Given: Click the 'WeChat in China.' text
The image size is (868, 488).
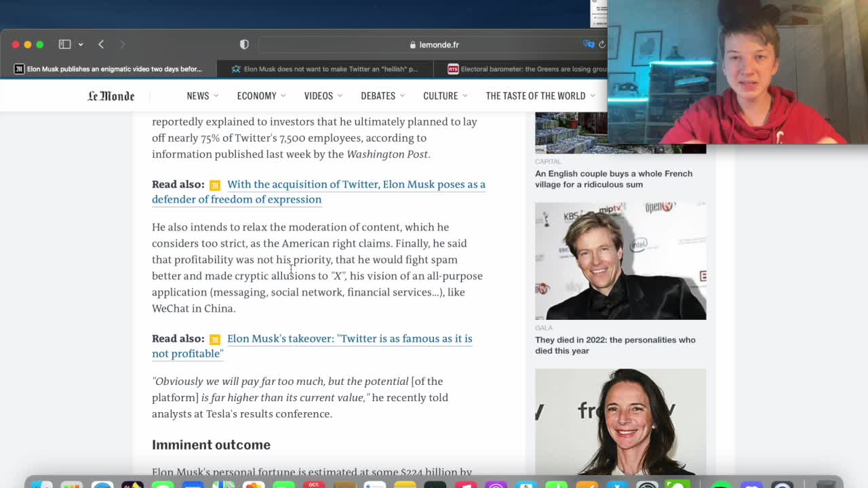Looking at the screenshot, I should tap(194, 308).
